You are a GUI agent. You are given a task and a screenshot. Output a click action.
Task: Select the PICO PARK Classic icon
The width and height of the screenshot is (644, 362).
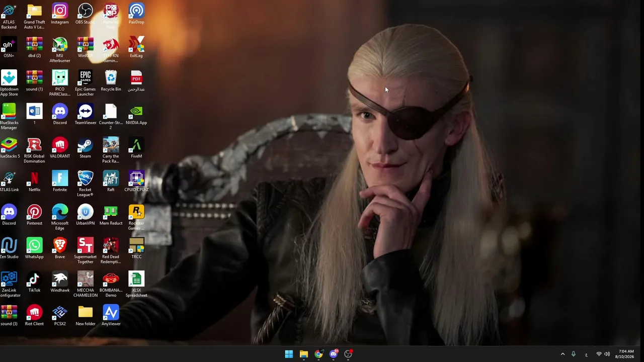click(x=60, y=83)
